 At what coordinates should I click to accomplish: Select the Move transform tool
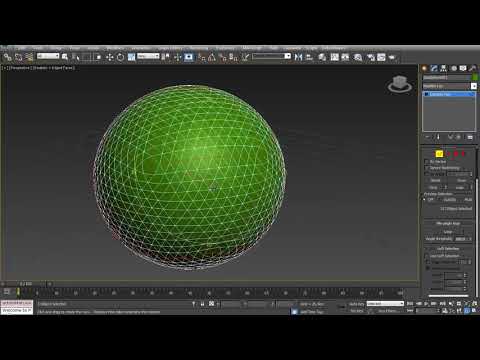(x=109, y=57)
